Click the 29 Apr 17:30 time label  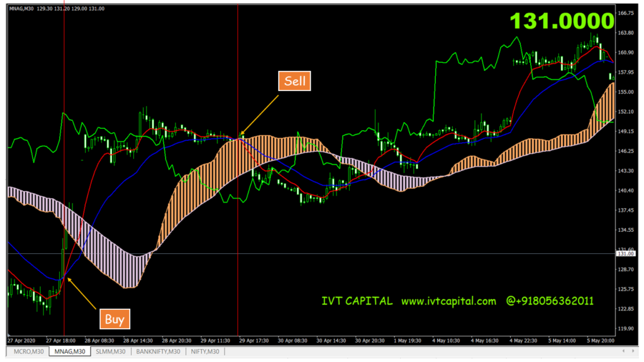click(x=254, y=341)
